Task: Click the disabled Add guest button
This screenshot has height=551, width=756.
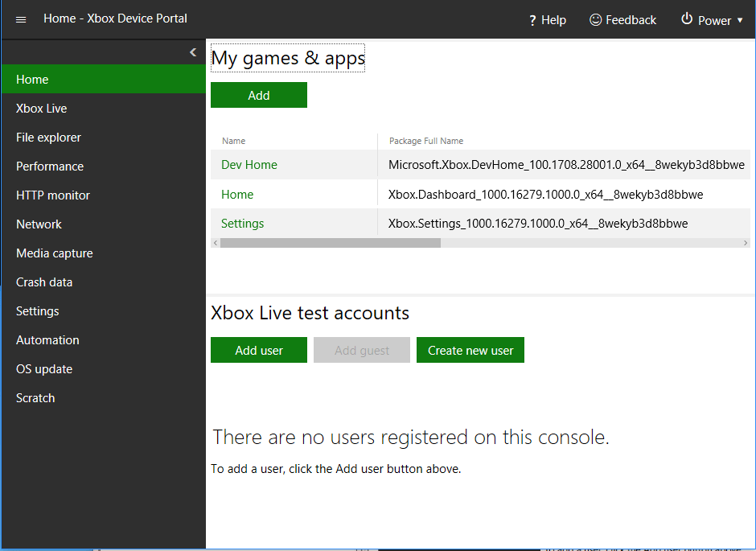Action: 362,350
